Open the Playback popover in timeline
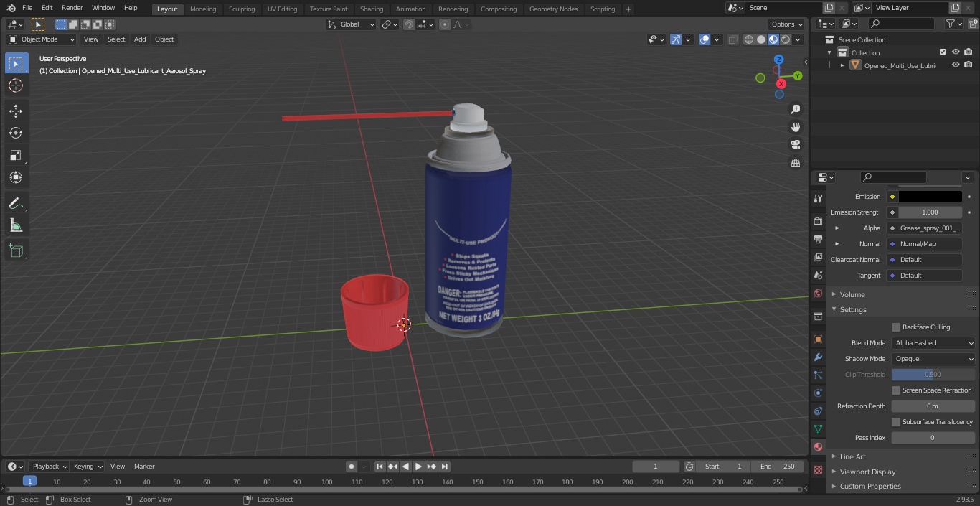Viewport: 980px width, 506px height. 49,467
